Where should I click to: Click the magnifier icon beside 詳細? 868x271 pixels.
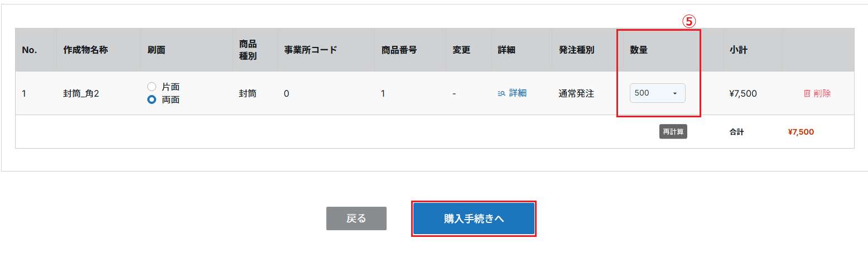pyautogui.click(x=501, y=93)
